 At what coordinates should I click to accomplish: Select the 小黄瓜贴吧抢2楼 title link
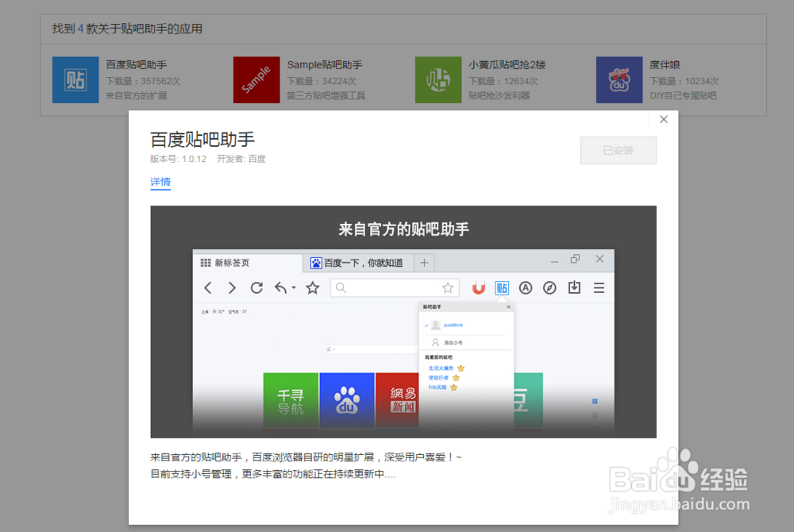tap(507, 65)
